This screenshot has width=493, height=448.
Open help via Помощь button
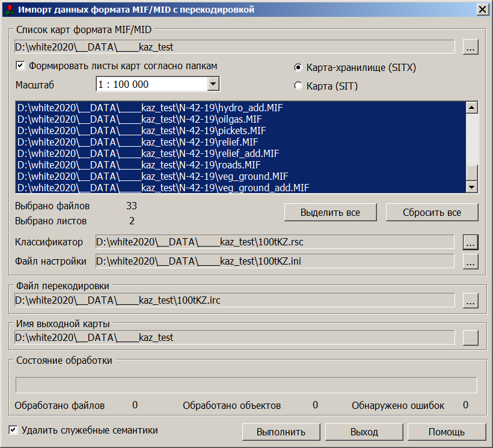(446, 432)
